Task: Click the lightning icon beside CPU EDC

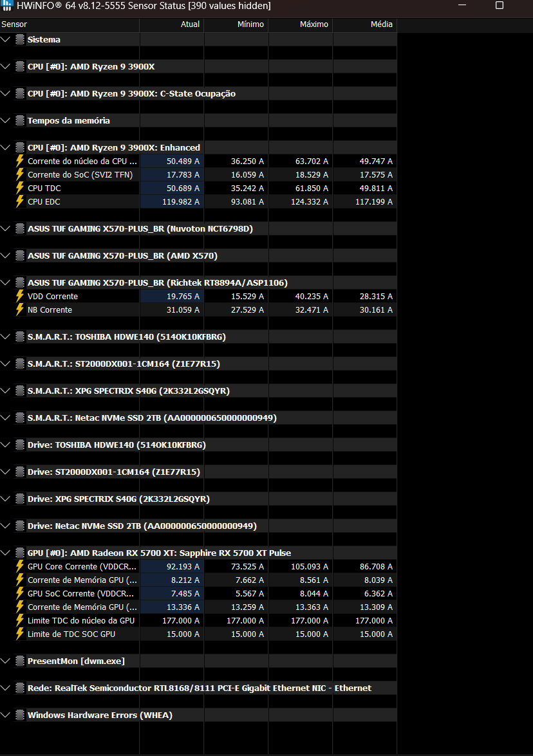Action: coord(20,201)
